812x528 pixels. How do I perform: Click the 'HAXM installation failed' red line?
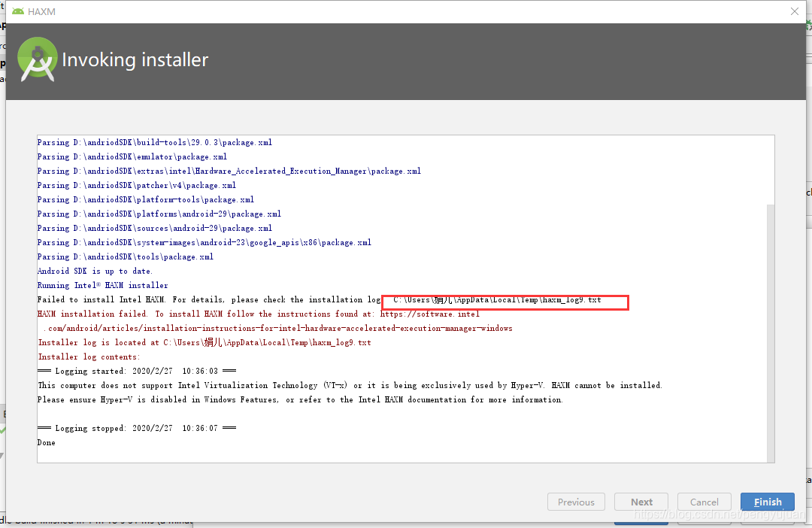point(259,314)
